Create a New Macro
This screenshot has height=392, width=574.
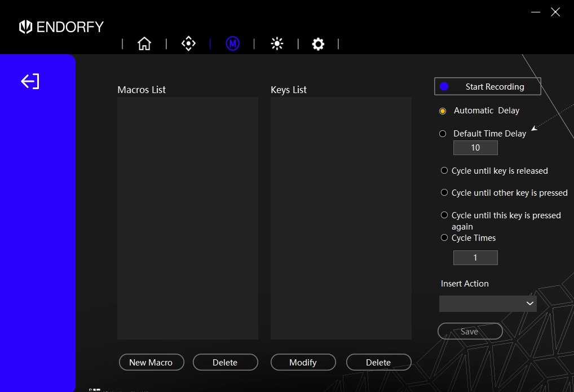tap(151, 362)
